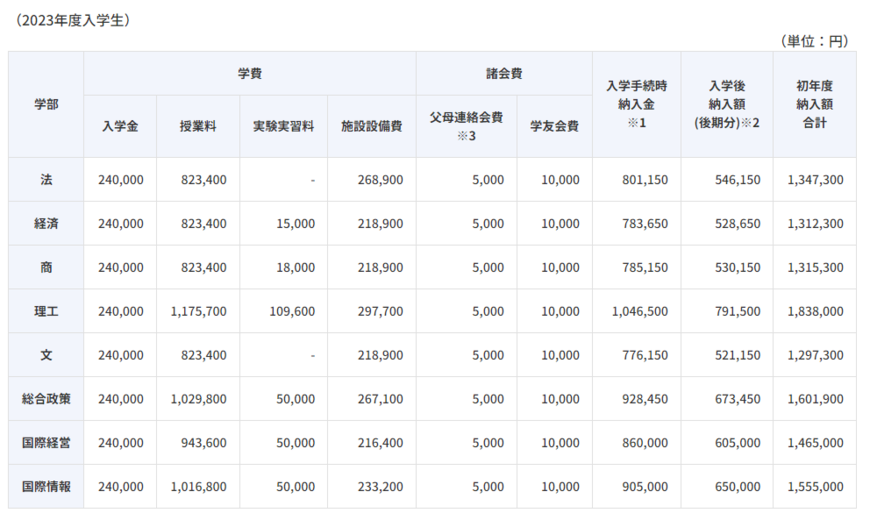The width and height of the screenshot is (870, 520).
Task: Select the 初年度納入額合計 column header
Action: point(814,104)
